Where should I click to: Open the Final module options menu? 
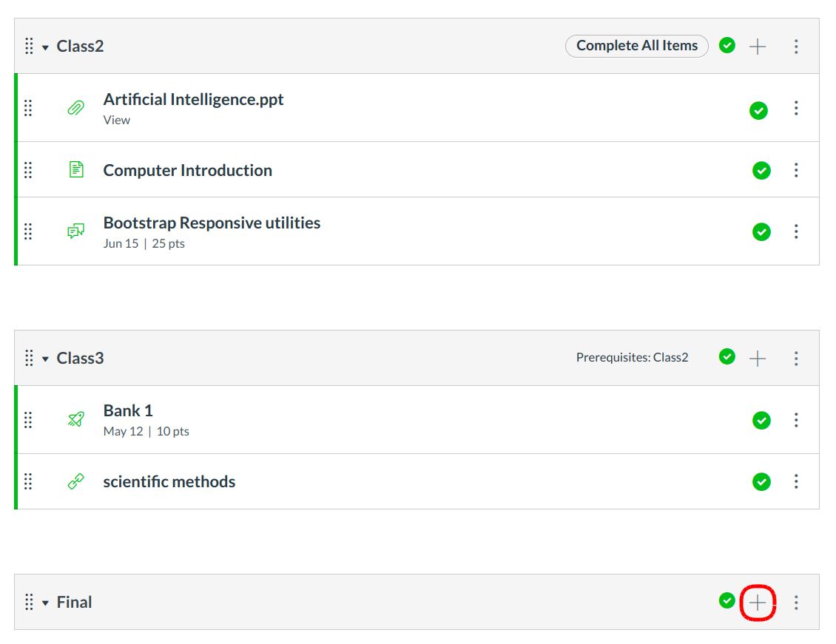click(x=796, y=603)
